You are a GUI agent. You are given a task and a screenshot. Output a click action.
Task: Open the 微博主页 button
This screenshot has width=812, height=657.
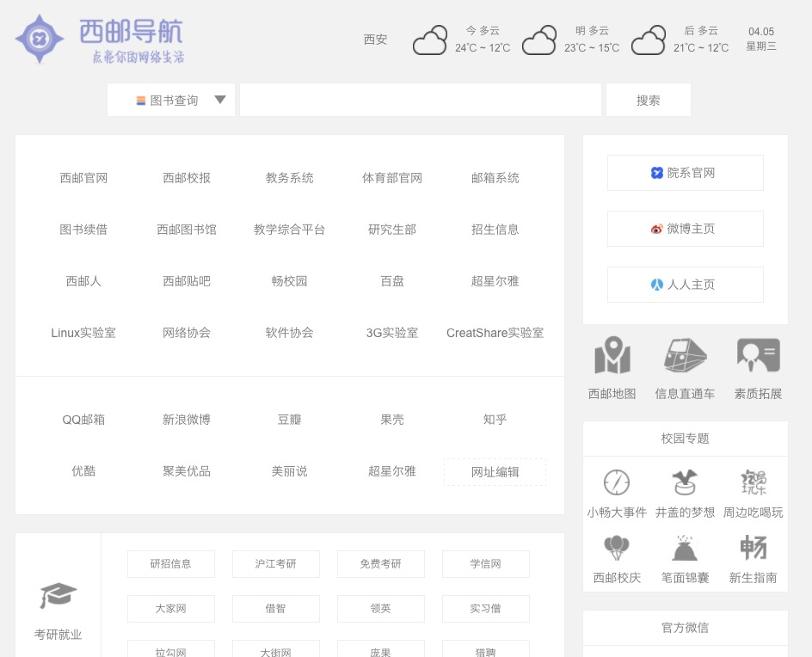pyautogui.click(x=685, y=229)
